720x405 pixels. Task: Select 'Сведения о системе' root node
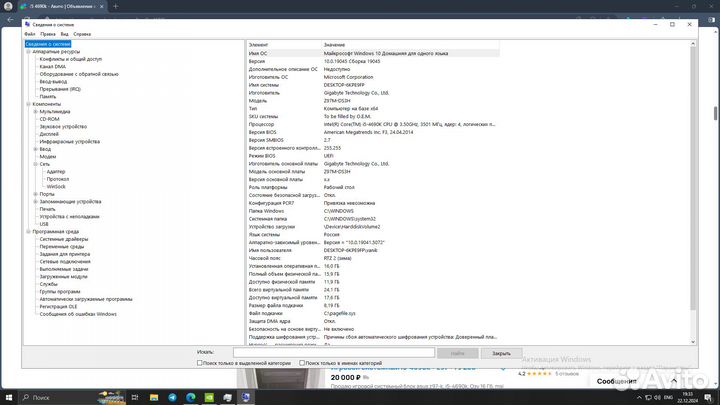(x=48, y=44)
